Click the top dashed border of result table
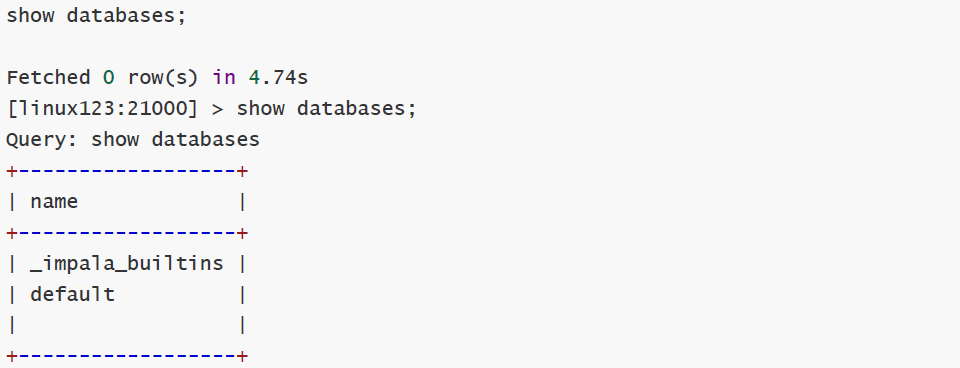The height and width of the screenshot is (368, 960). click(x=127, y=171)
